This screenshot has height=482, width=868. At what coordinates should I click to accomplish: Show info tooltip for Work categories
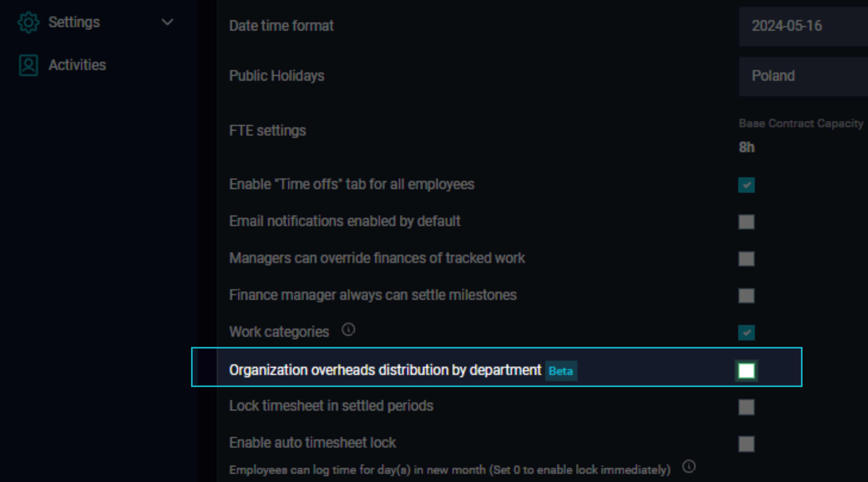pos(348,330)
